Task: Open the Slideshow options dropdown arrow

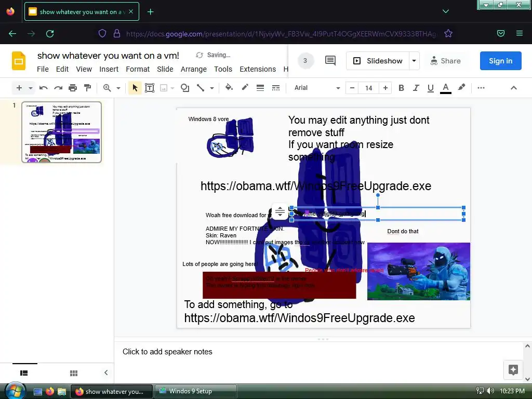Action: [x=414, y=61]
